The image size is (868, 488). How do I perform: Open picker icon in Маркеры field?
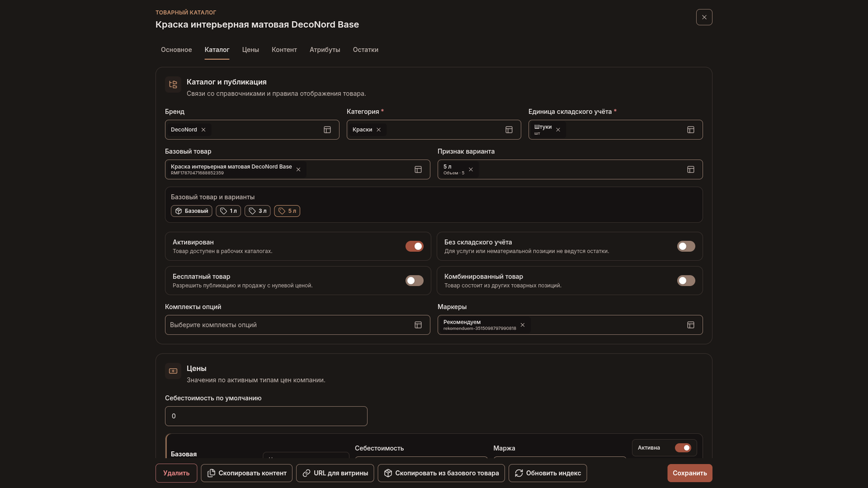pyautogui.click(x=691, y=325)
